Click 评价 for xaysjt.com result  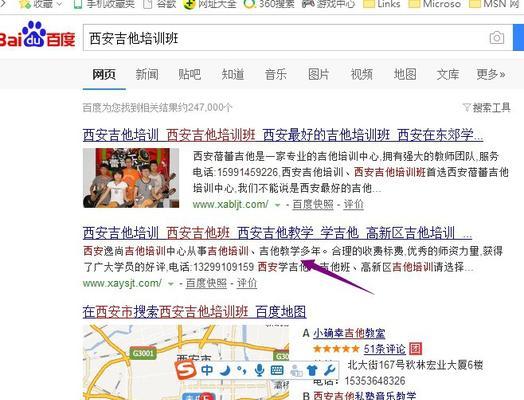(x=247, y=283)
